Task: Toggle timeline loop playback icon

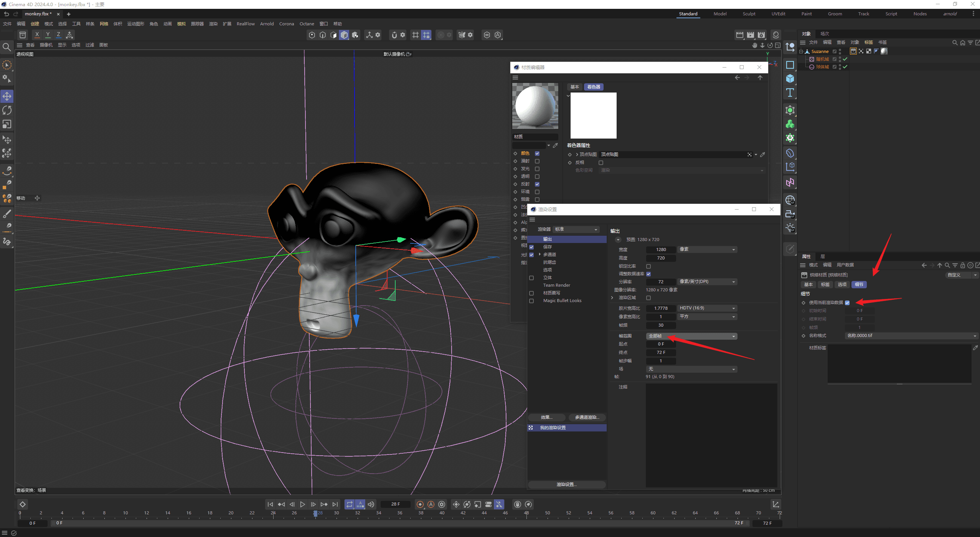Action: pos(349,504)
